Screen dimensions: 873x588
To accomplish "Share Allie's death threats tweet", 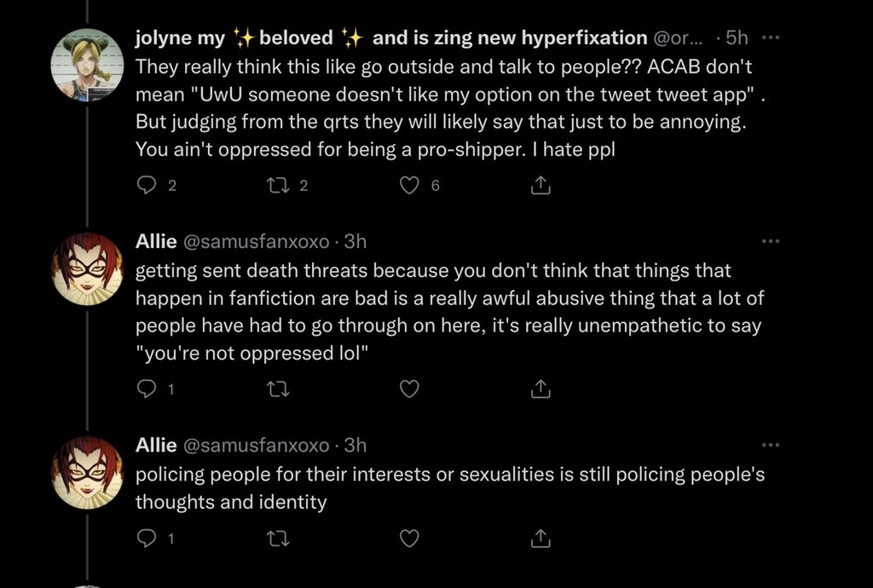I will [541, 389].
